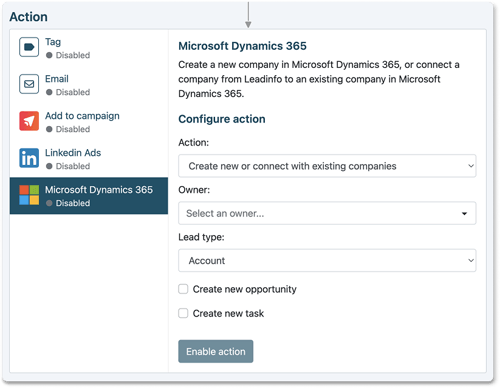The height and width of the screenshot is (388, 500).
Task: Click the Disabled status under Add to campaign
Action: [x=68, y=129]
